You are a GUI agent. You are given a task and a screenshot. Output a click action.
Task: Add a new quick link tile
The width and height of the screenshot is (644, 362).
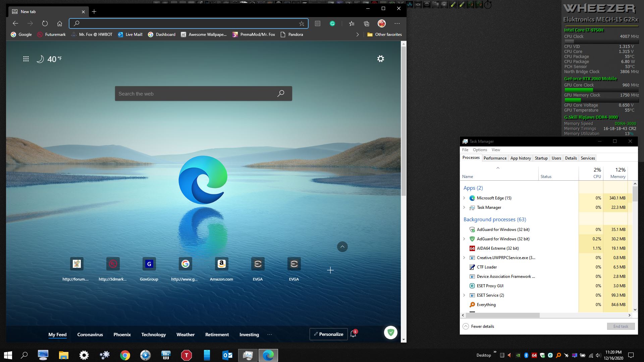[330, 270]
